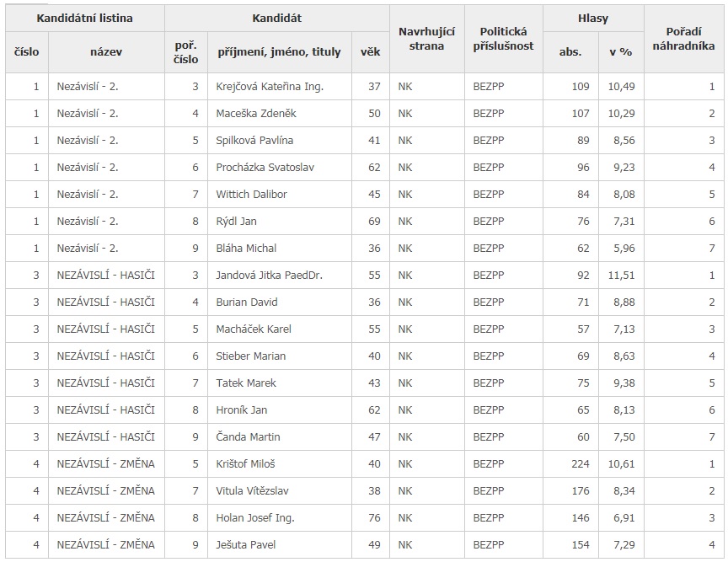728x562 pixels.
Task: Select the Kandidát header cell
Action: click(x=276, y=18)
